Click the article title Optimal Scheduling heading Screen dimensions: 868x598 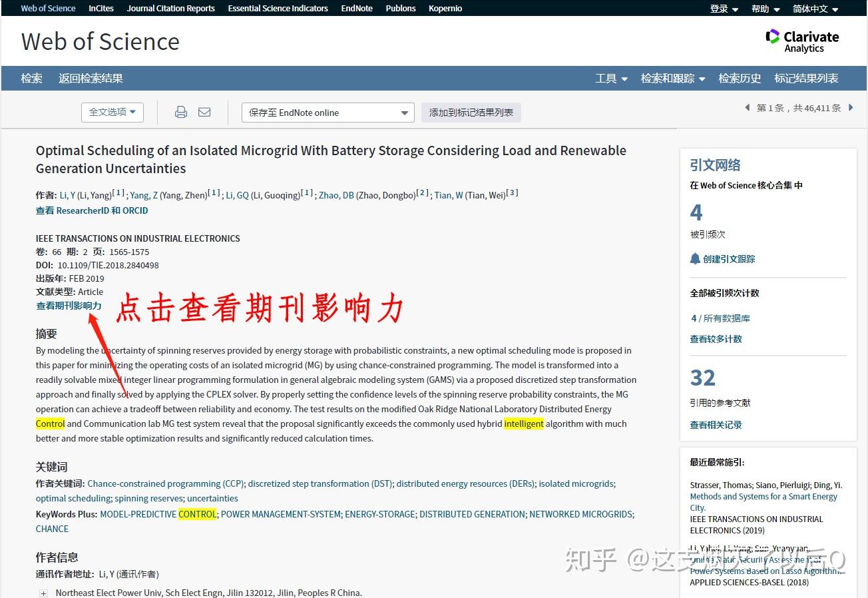[331, 159]
